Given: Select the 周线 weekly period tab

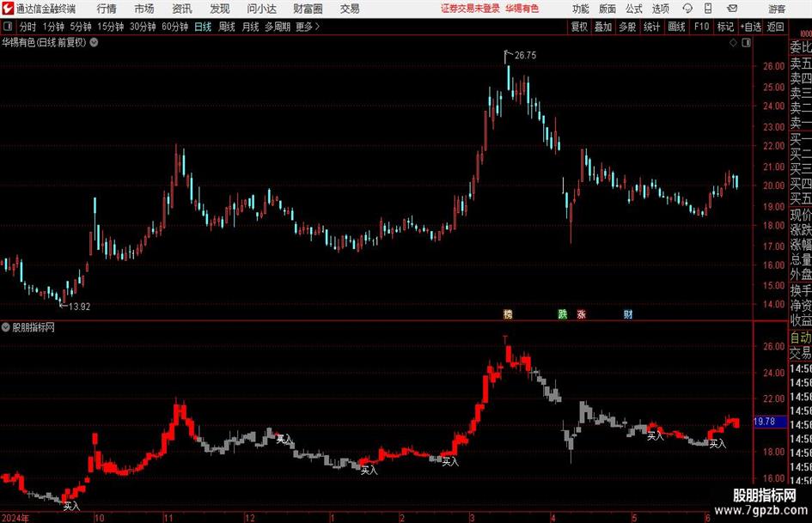Looking at the screenshot, I should 226,27.
